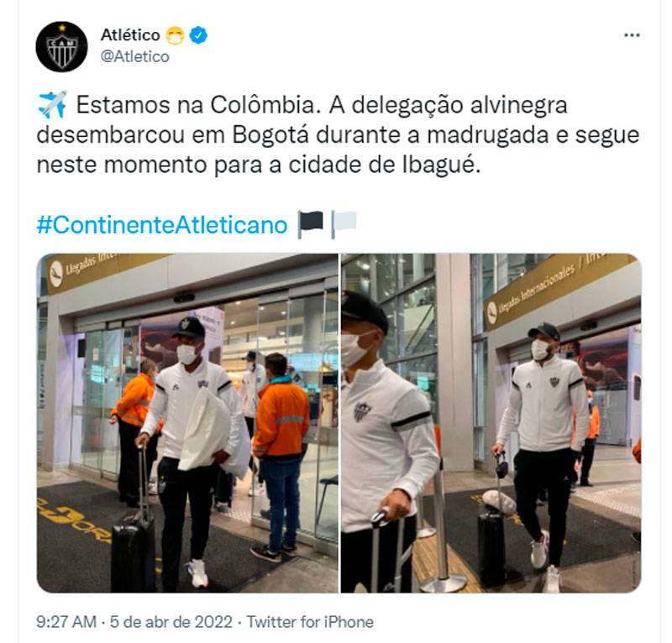Viewport: 672px width, 643px height.
Task: Open the #ContinenteAtleticano hashtag
Action: pyautogui.click(x=162, y=225)
